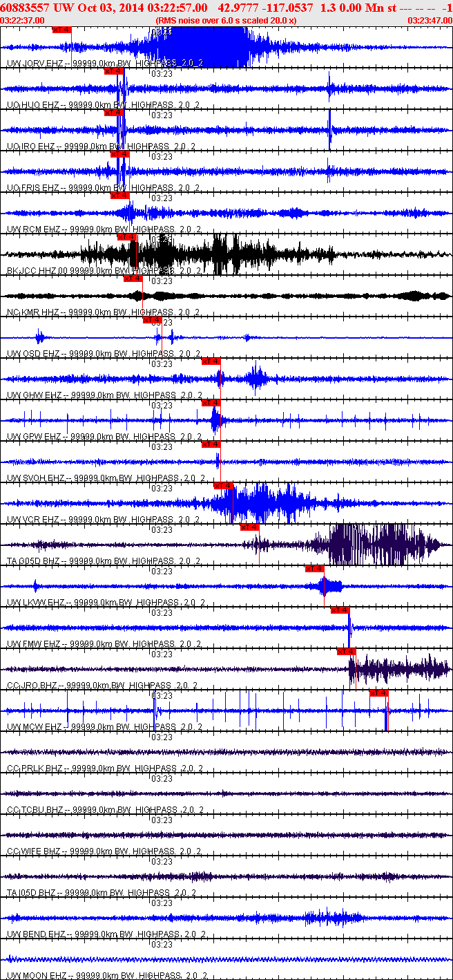Click the red pick flag on JRO trace
This screenshot has width=453, height=980.
(347, 651)
